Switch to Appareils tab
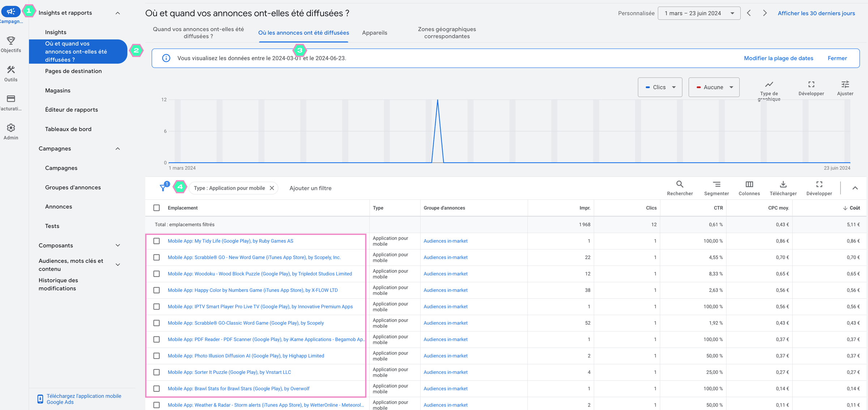Screen dimensions: 868x410 pyautogui.click(x=375, y=33)
